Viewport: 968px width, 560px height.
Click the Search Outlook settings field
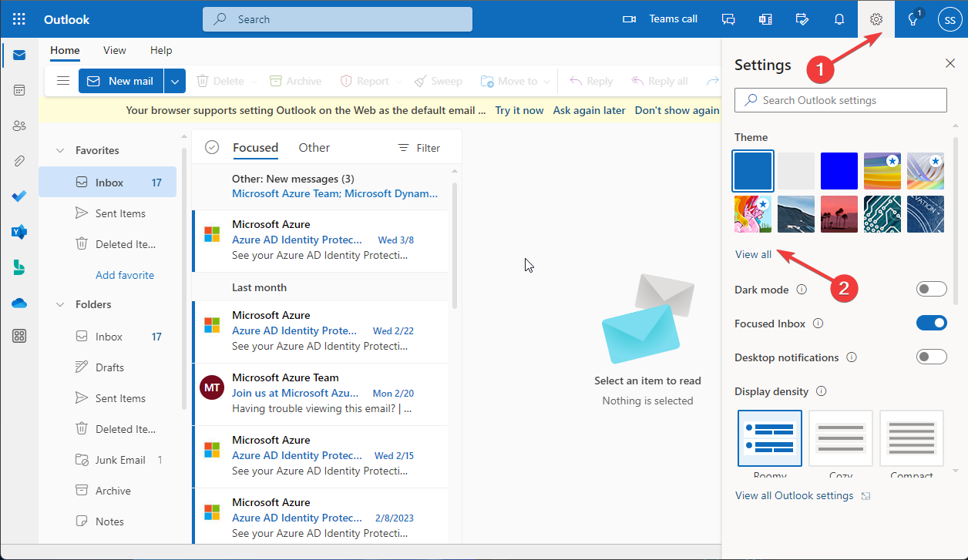[841, 100]
